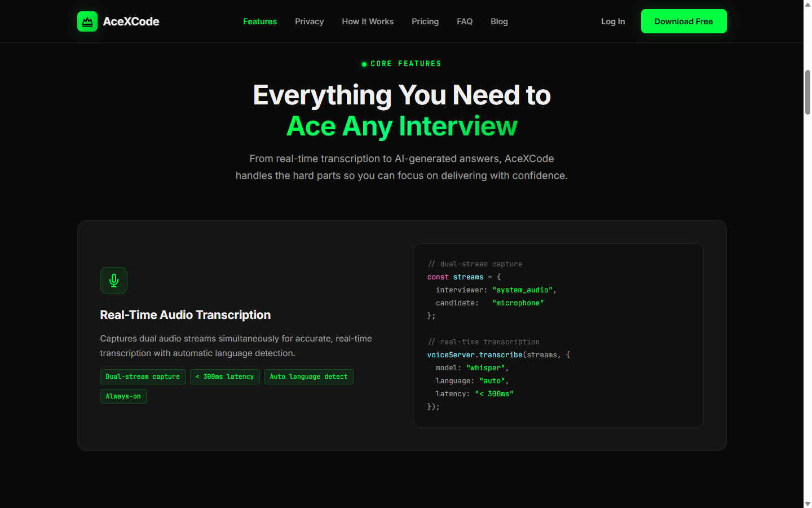Click the Captures dual audio streams description
Viewport: 812px width, 508px height.
236,346
